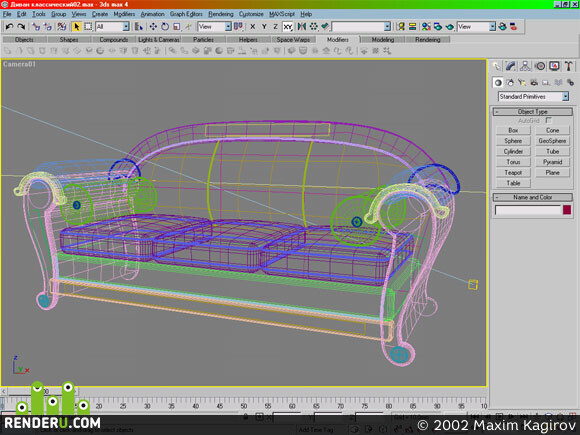Click the Teapot primitive button
The height and width of the screenshot is (435, 580).
pyautogui.click(x=513, y=173)
